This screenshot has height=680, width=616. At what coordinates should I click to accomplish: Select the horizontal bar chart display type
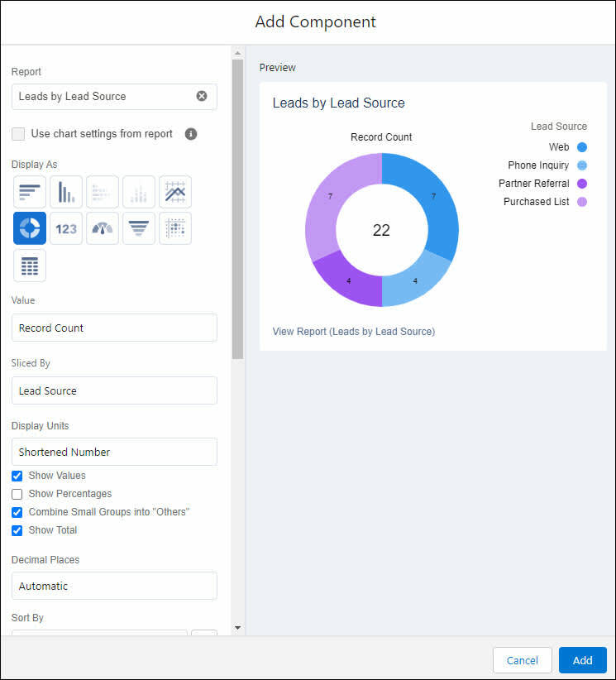click(x=30, y=192)
